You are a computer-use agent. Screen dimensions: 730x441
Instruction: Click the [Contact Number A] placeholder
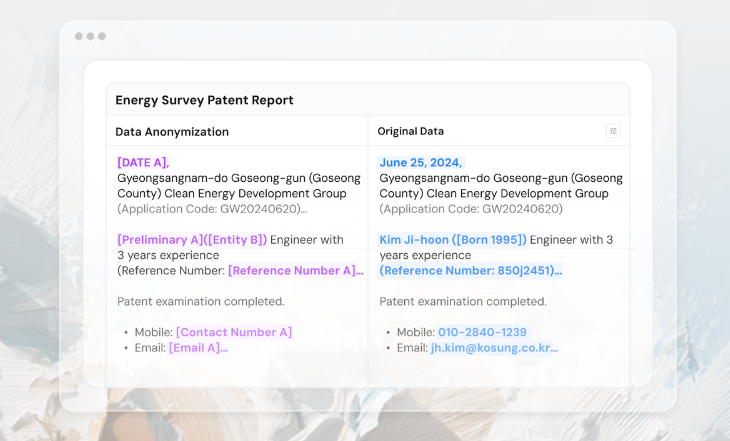point(234,332)
